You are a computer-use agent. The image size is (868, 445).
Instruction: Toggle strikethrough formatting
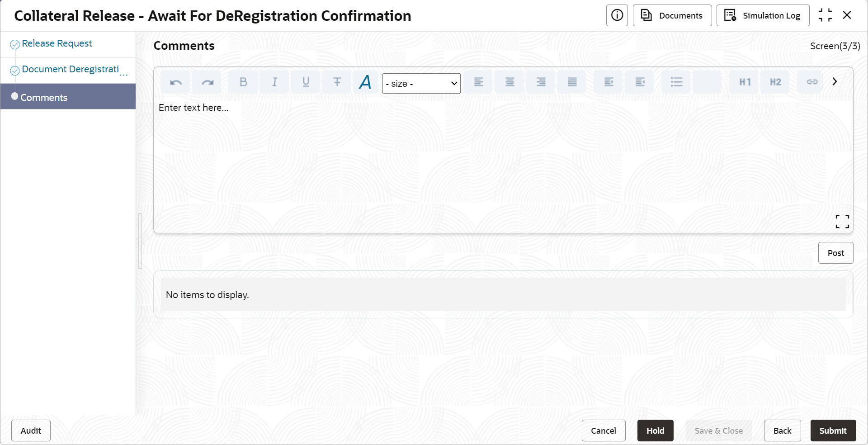(x=337, y=82)
